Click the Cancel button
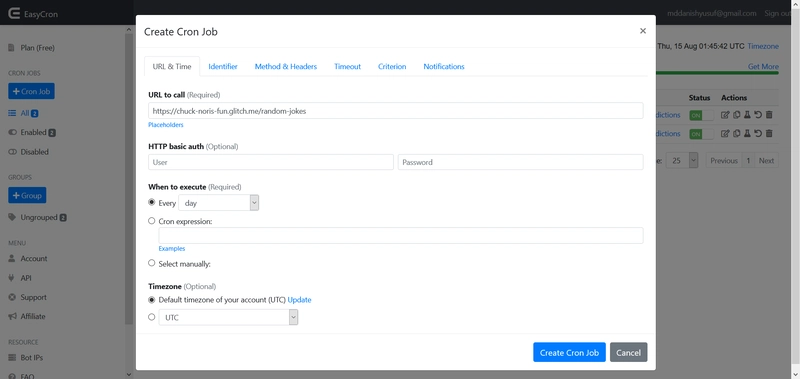The width and height of the screenshot is (800, 379). 629,352
